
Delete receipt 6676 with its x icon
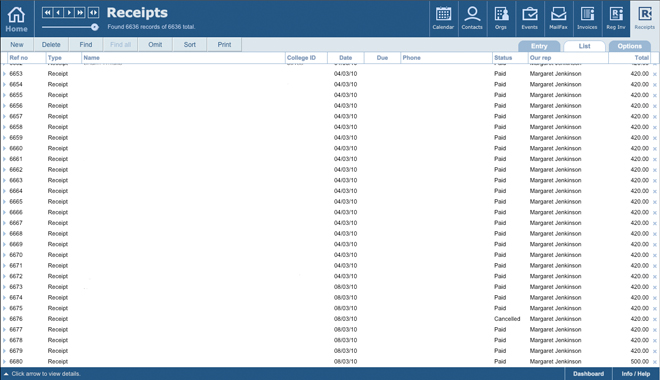[x=655, y=319]
